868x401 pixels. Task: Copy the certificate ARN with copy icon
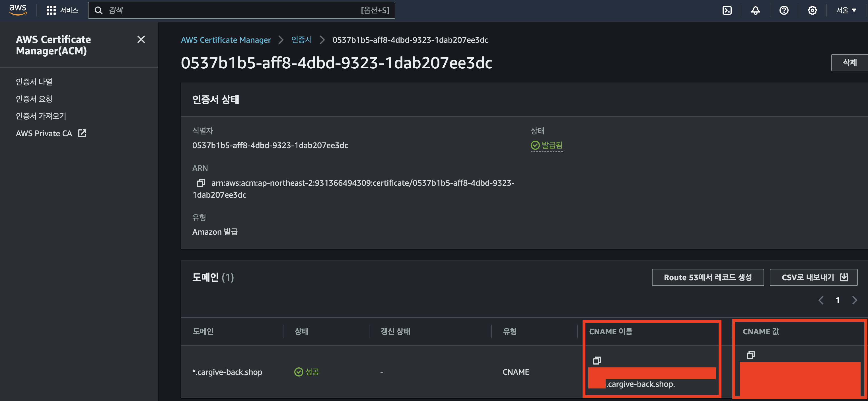point(200,183)
